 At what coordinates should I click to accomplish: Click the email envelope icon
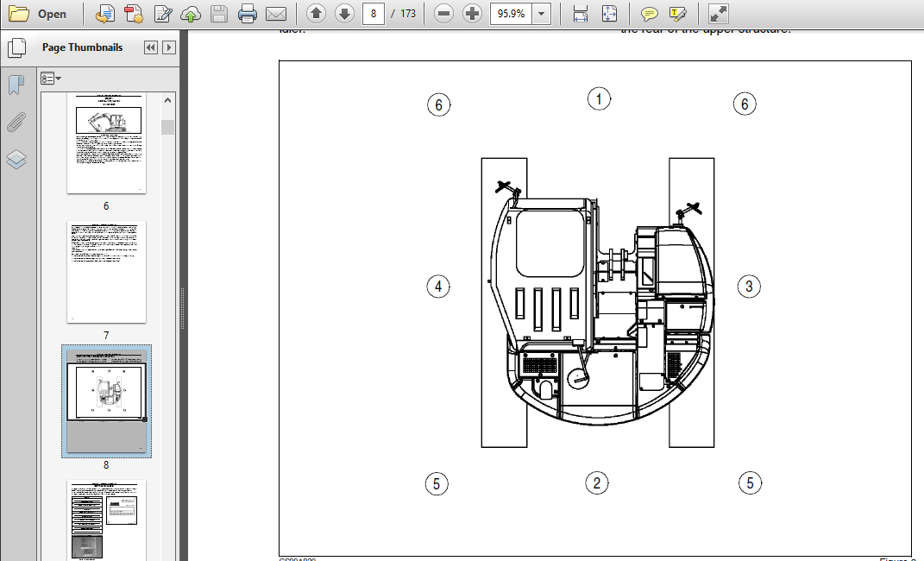pos(276,14)
